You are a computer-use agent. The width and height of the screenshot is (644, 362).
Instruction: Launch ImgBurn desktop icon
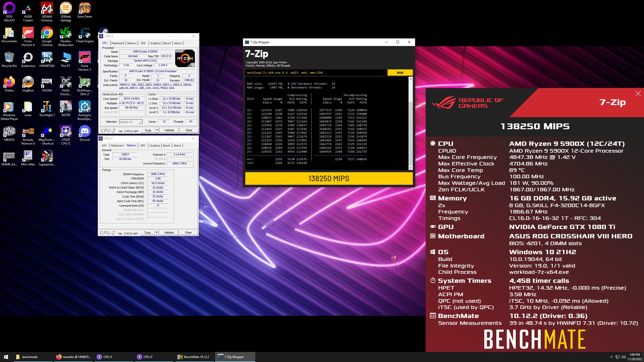[x=28, y=84]
